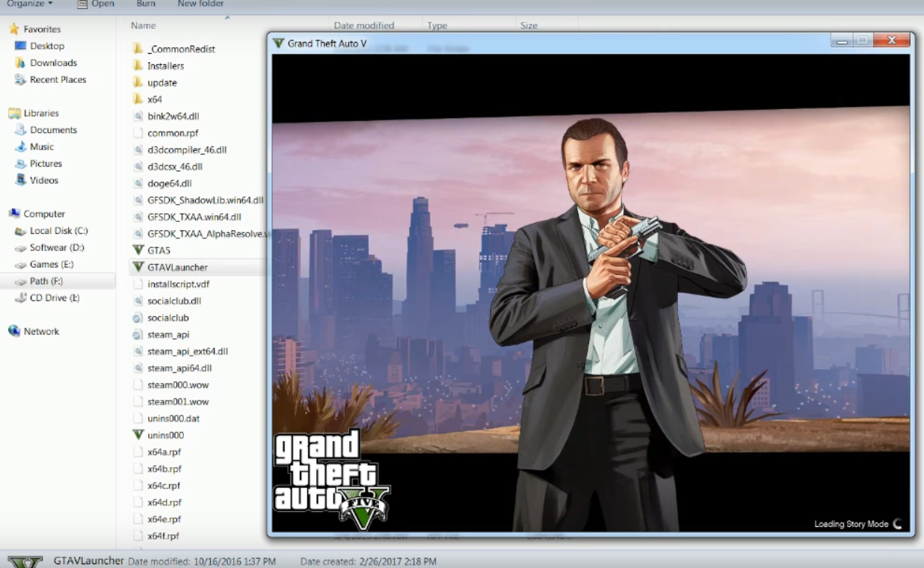Sort by Date modified column
The width and height of the screenshot is (924, 568).
(364, 25)
